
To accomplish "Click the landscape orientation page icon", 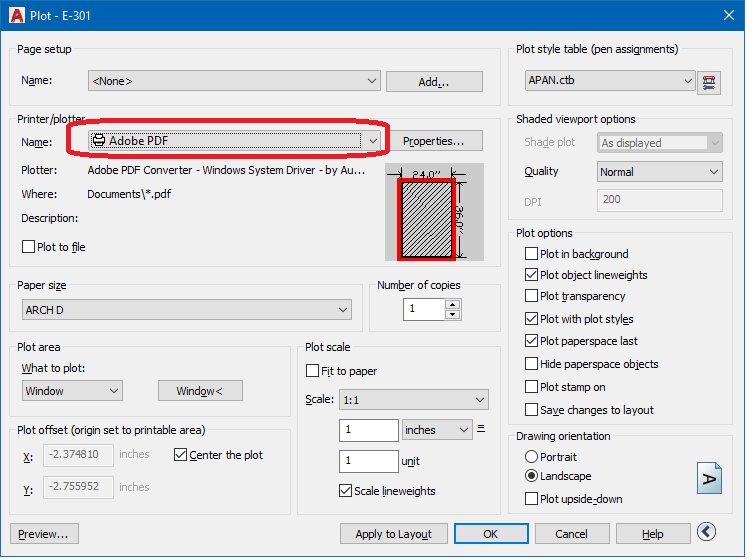I will 709,478.
